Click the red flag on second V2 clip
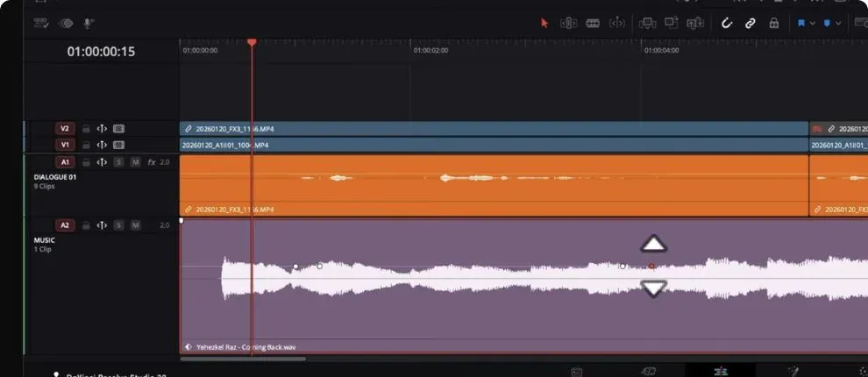Viewport: 868px width, 377px height. [x=817, y=129]
